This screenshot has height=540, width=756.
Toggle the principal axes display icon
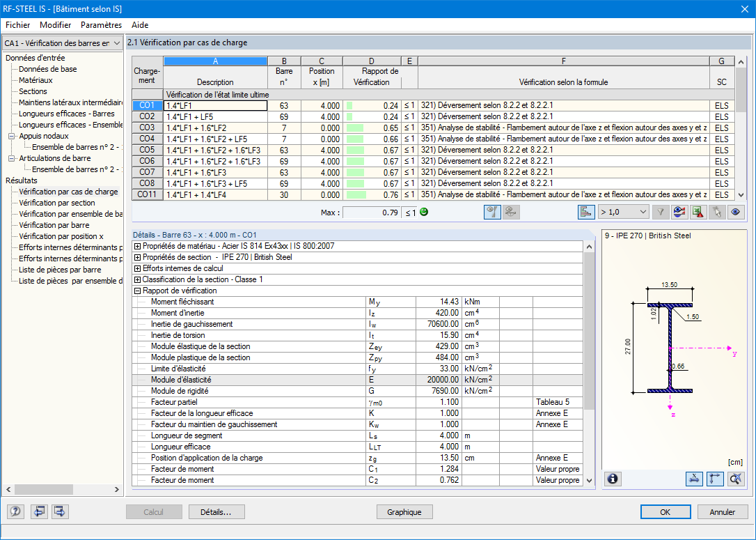(x=714, y=479)
